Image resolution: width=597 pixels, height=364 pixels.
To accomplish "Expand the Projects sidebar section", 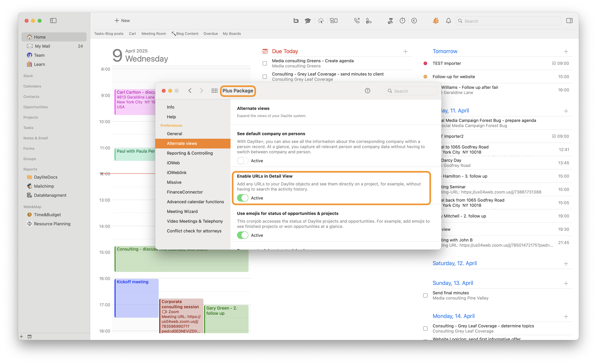I will pyautogui.click(x=30, y=117).
